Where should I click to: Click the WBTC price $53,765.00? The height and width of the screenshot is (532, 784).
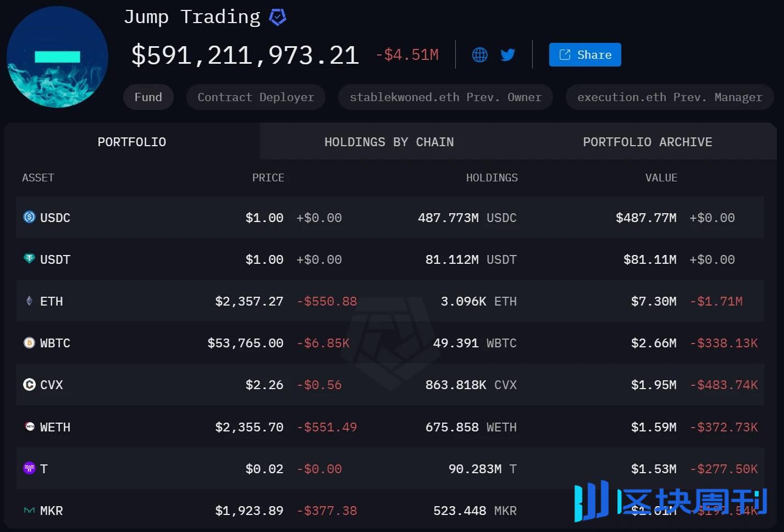click(245, 343)
